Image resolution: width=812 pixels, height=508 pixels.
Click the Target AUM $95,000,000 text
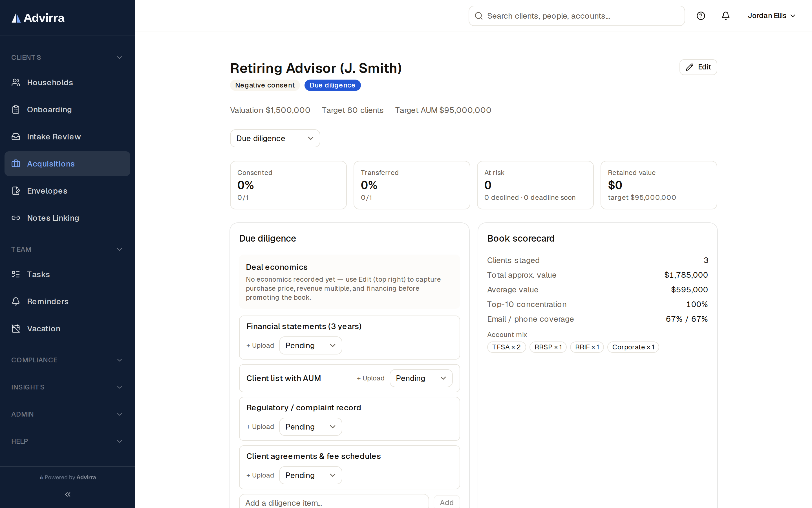pyautogui.click(x=443, y=110)
